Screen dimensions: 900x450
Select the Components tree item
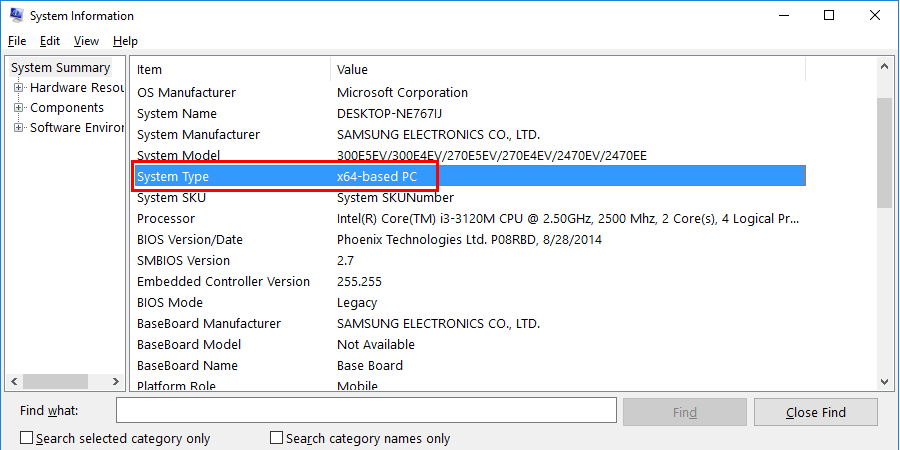click(x=67, y=108)
